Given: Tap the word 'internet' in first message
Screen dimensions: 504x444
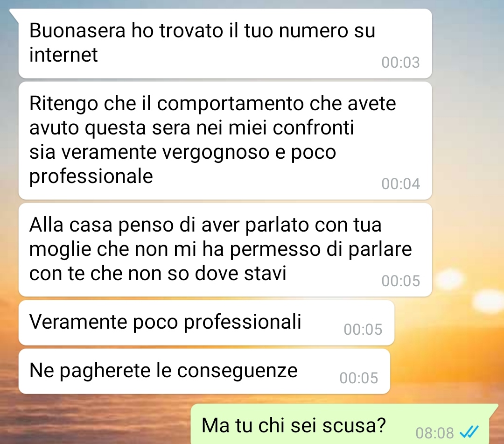Looking at the screenshot, I should 63,55.
